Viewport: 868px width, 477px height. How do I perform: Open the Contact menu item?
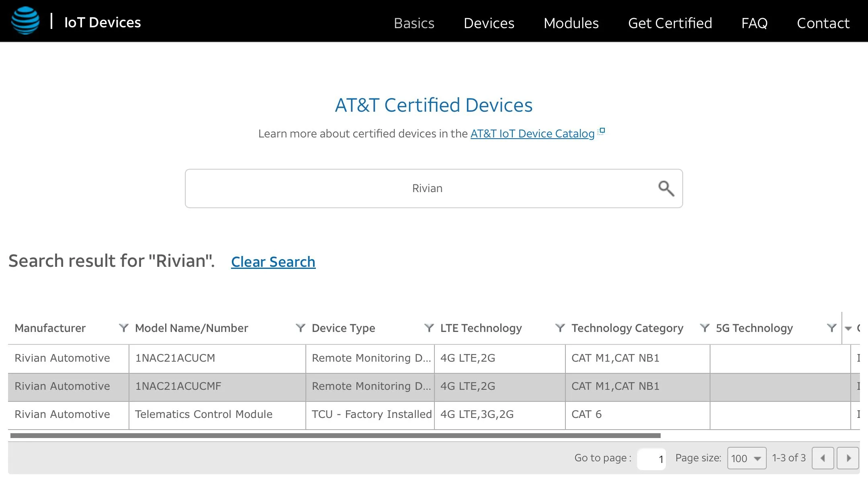[x=823, y=23]
